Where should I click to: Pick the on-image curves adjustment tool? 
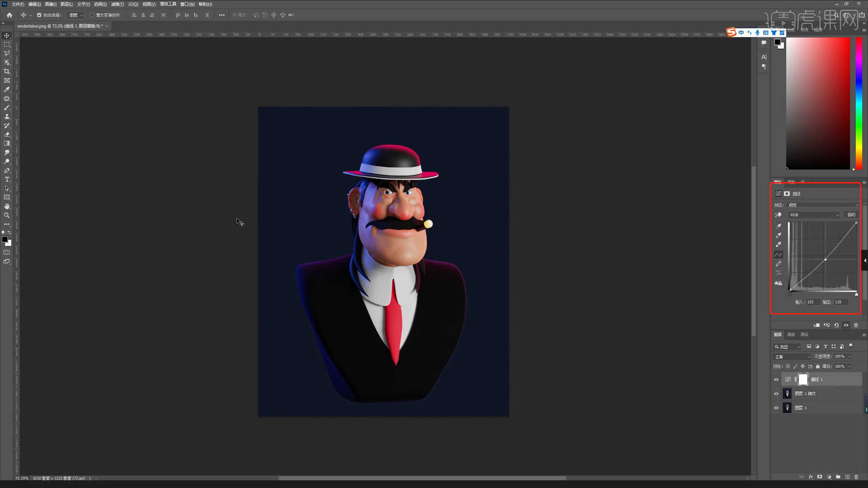(x=778, y=215)
